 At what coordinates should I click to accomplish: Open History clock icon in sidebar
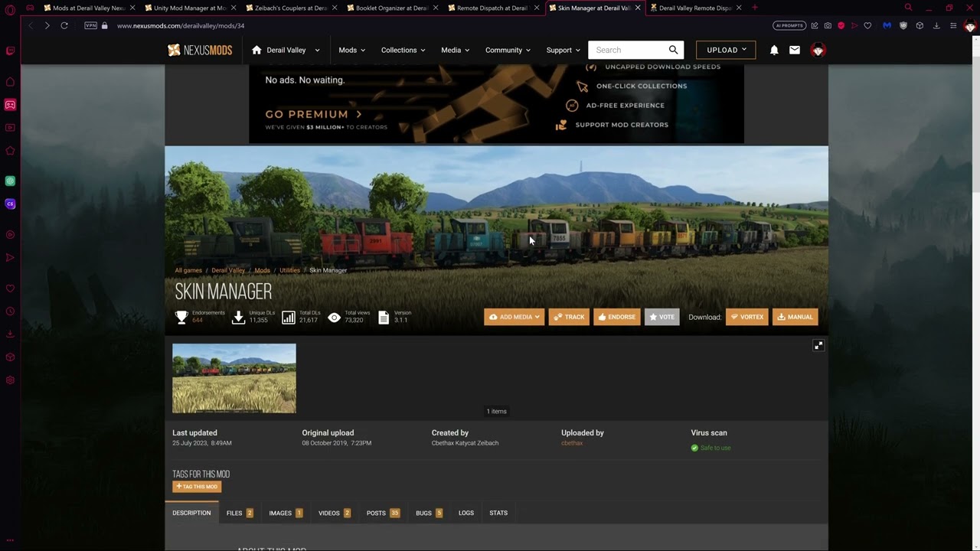10,311
